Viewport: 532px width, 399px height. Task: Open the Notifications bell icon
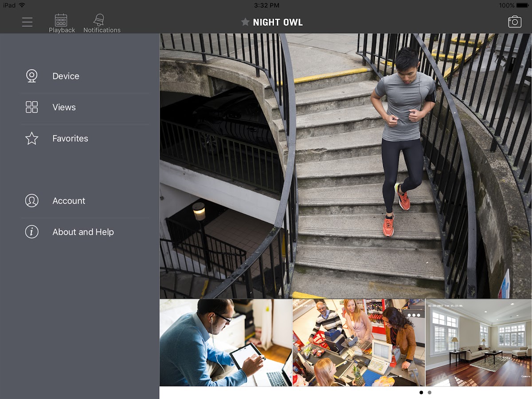click(x=99, y=20)
